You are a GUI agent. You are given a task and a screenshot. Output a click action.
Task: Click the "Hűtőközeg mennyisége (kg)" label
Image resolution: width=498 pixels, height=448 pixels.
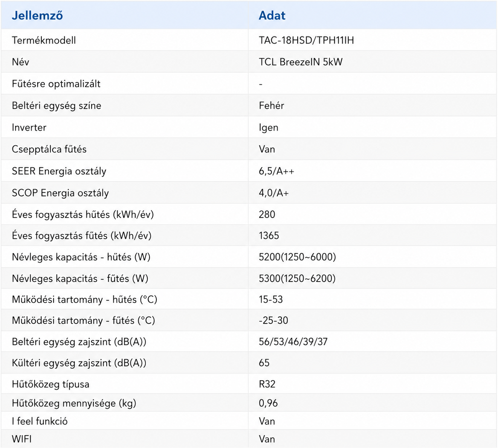pyautogui.click(x=74, y=403)
